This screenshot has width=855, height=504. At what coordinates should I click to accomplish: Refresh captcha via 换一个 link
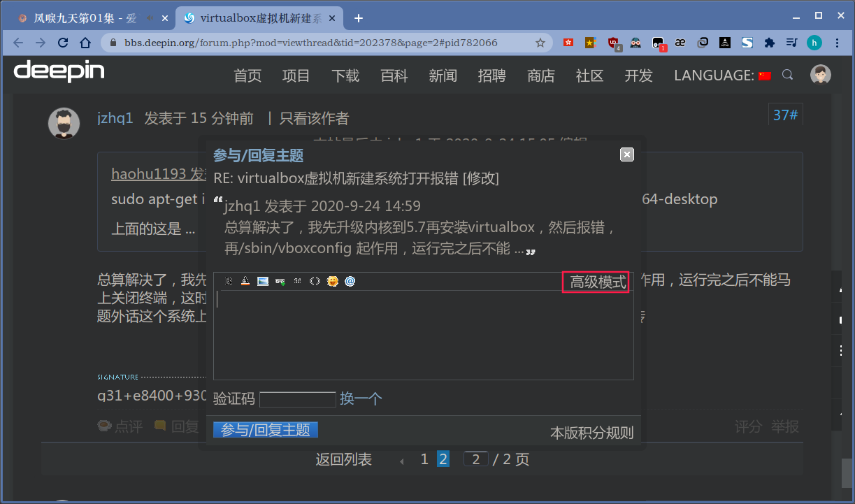pyautogui.click(x=361, y=399)
